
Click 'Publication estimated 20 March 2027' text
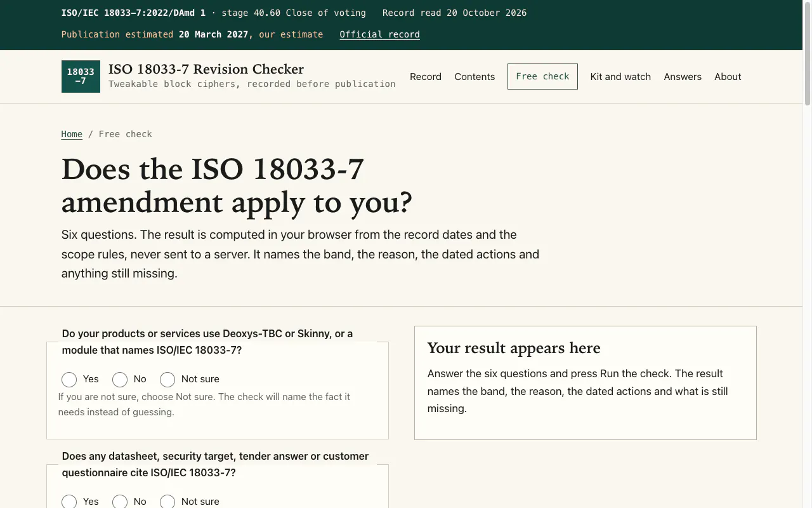[155, 34]
